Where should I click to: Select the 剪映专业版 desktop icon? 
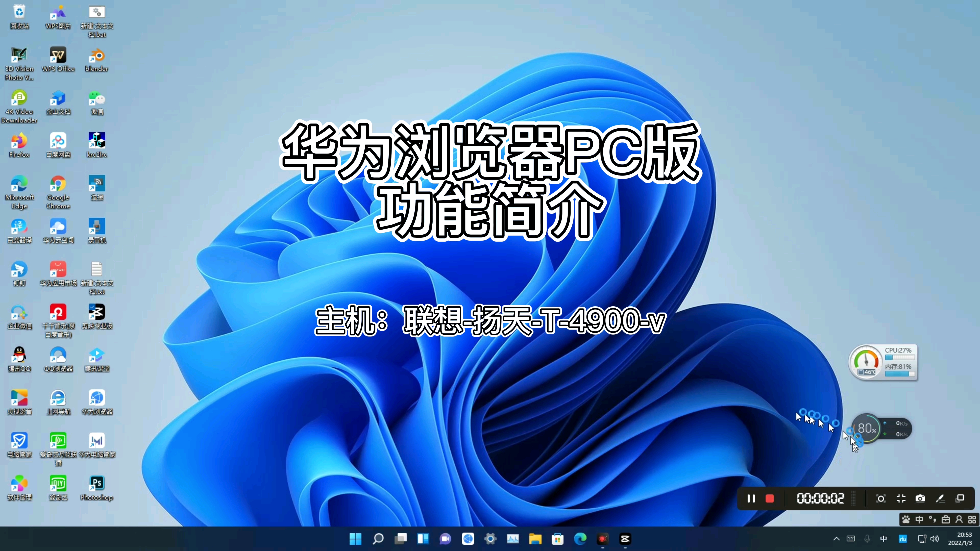[97, 317]
